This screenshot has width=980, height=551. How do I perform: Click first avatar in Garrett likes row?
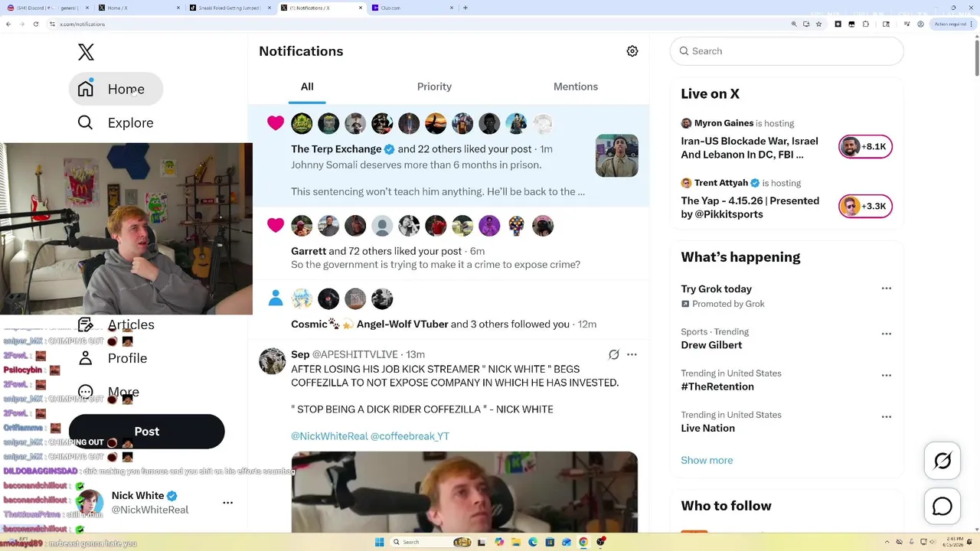[x=302, y=226]
